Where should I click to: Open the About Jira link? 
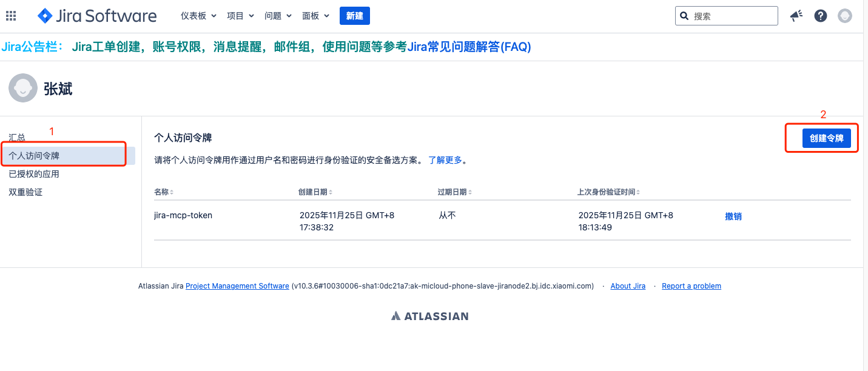(x=628, y=286)
